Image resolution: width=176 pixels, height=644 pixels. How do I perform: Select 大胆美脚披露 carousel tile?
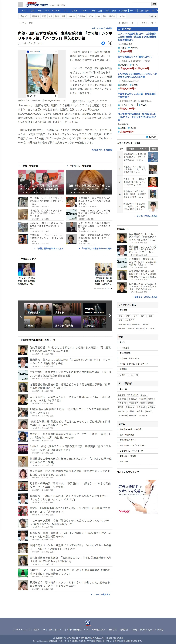38,309
